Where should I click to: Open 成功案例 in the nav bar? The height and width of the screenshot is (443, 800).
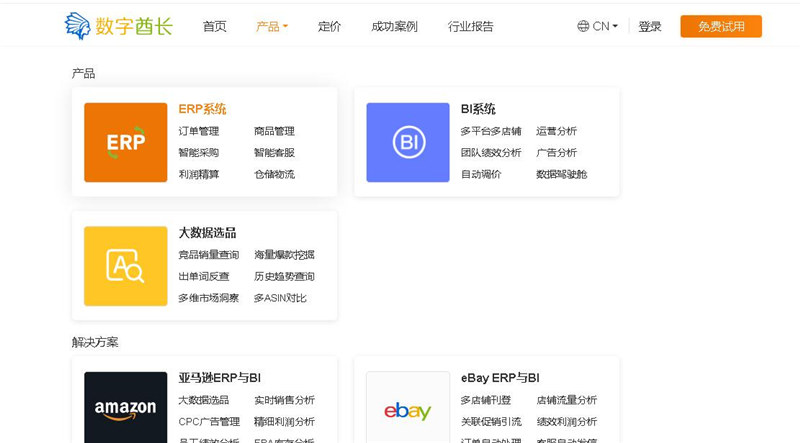click(x=394, y=26)
